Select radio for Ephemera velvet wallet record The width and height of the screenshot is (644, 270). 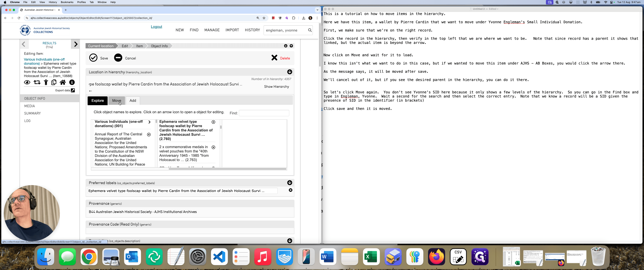213,122
